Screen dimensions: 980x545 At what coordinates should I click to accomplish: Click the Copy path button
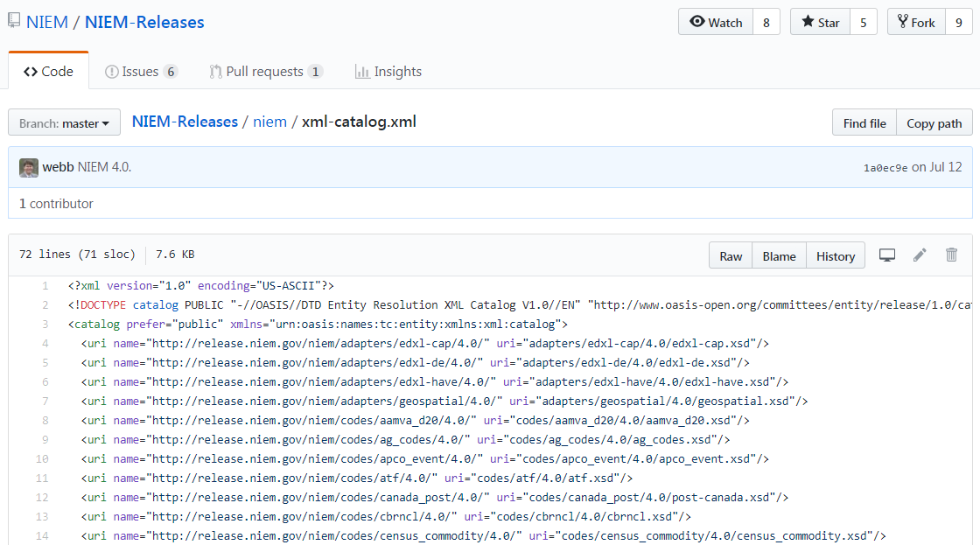(x=934, y=123)
